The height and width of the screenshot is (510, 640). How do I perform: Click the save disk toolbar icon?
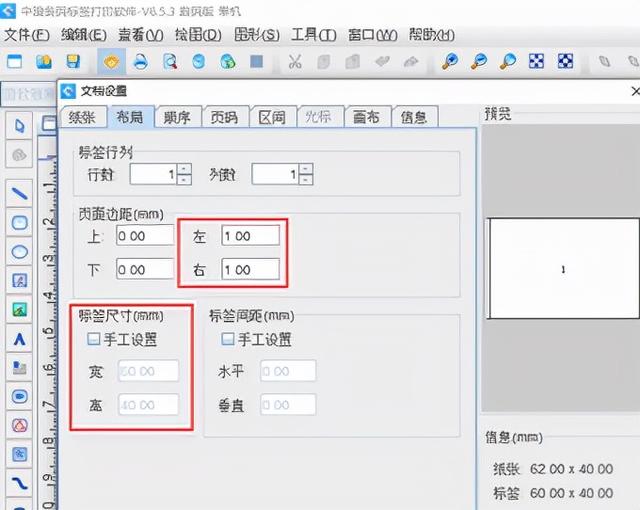pyautogui.click(x=72, y=62)
